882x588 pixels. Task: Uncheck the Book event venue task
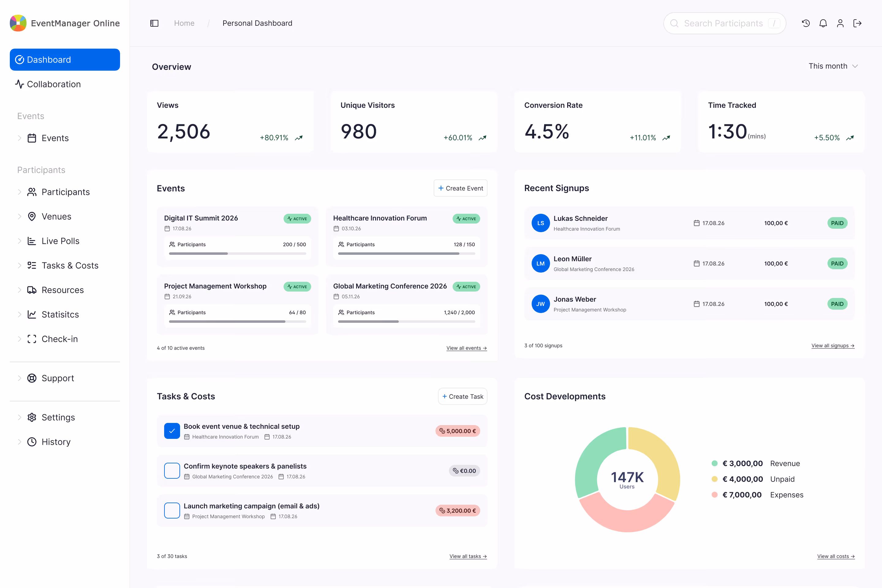point(172,431)
